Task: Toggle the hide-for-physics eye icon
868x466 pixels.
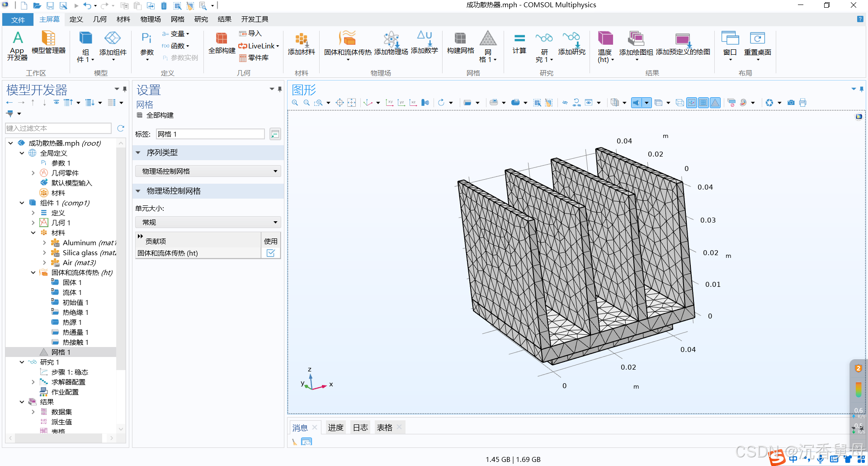Action: 565,103
